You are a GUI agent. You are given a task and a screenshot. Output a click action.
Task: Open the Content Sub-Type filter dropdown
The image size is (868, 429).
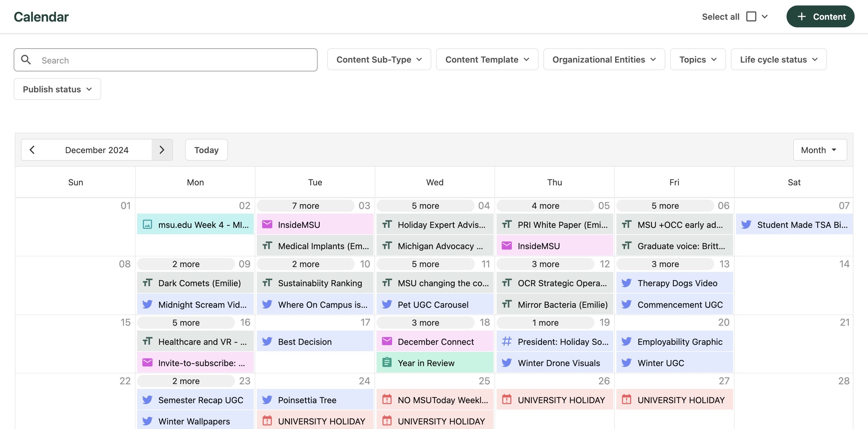point(379,60)
